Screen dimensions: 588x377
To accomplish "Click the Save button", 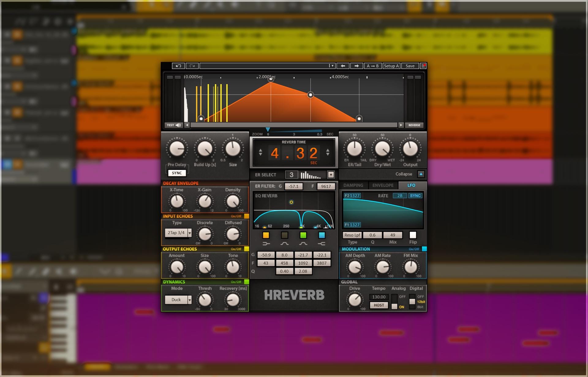I will click(x=410, y=66).
